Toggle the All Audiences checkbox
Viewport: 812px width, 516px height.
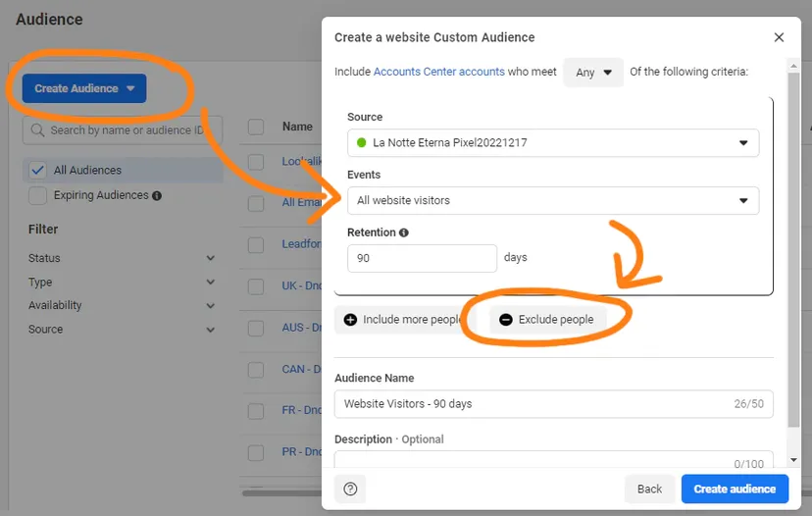(38, 170)
